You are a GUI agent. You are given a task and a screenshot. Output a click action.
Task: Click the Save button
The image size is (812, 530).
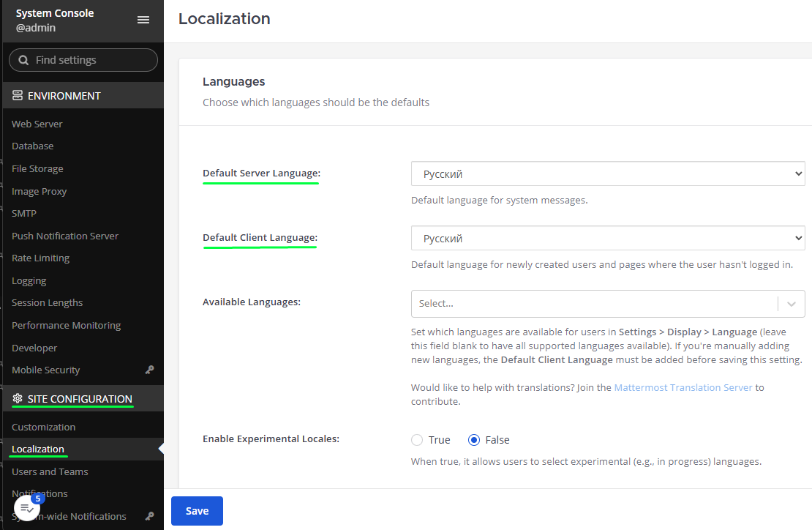(198, 511)
